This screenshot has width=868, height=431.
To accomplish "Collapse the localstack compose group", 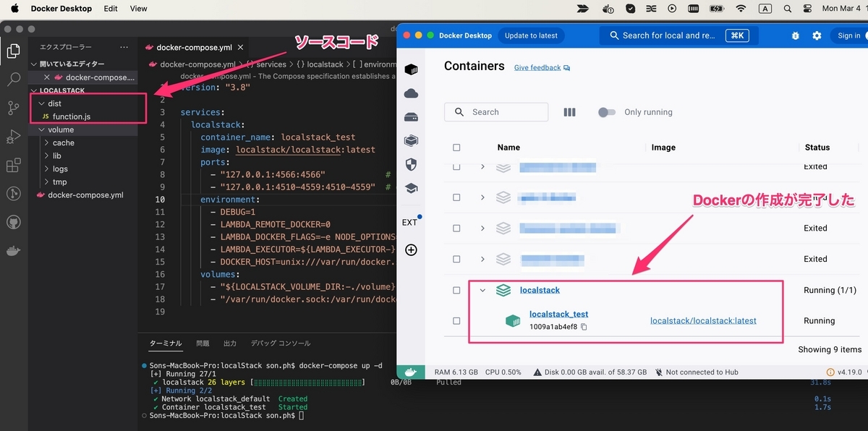I will [x=483, y=290].
